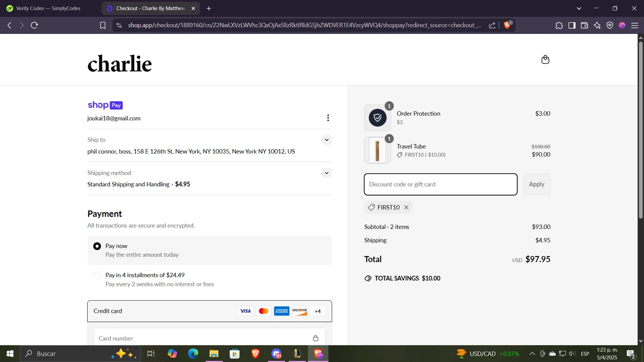Click the Shop Pay logo
Screen dimensions: 644x362
pyautogui.click(x=105, y=105)
